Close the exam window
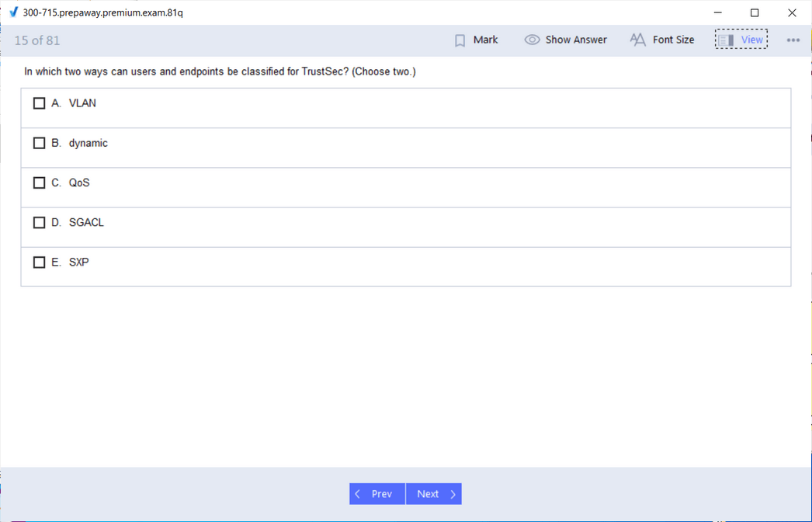The image size is (812, 522). click(x=792, y=12)
